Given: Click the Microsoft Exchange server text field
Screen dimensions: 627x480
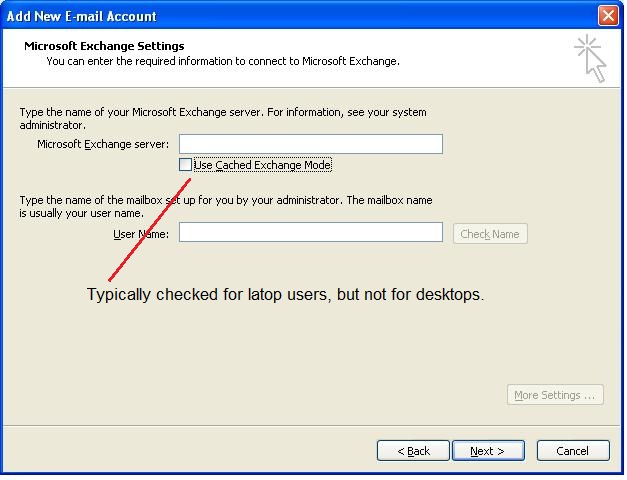Looking at the screenshot, I should tap(310, 144).
